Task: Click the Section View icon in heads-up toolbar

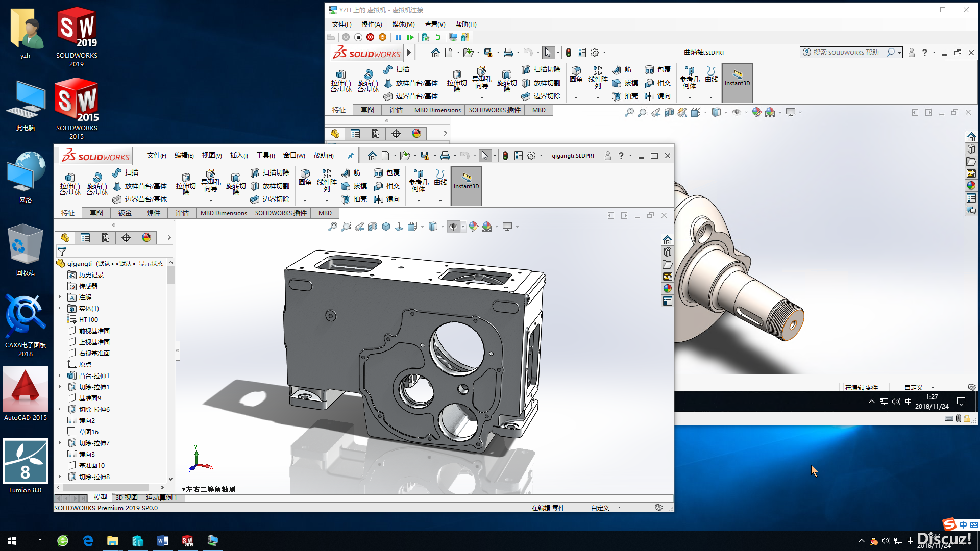Action: tap(373, 227)
